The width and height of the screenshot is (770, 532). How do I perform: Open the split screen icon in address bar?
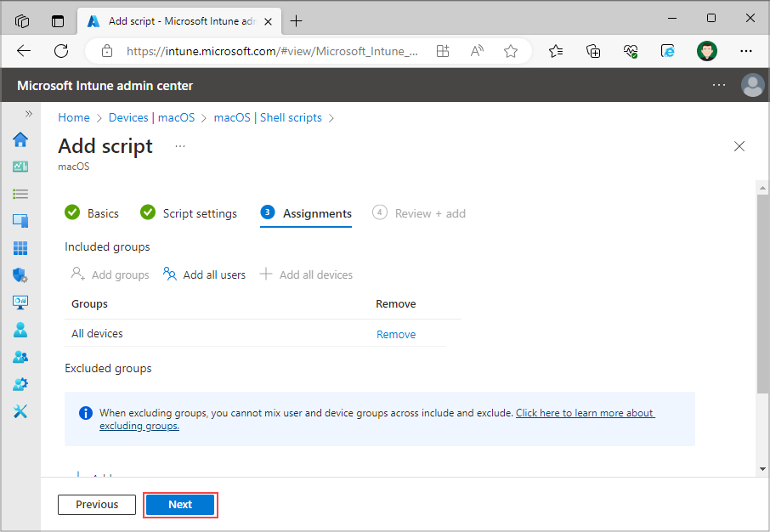tap(443, 51)
